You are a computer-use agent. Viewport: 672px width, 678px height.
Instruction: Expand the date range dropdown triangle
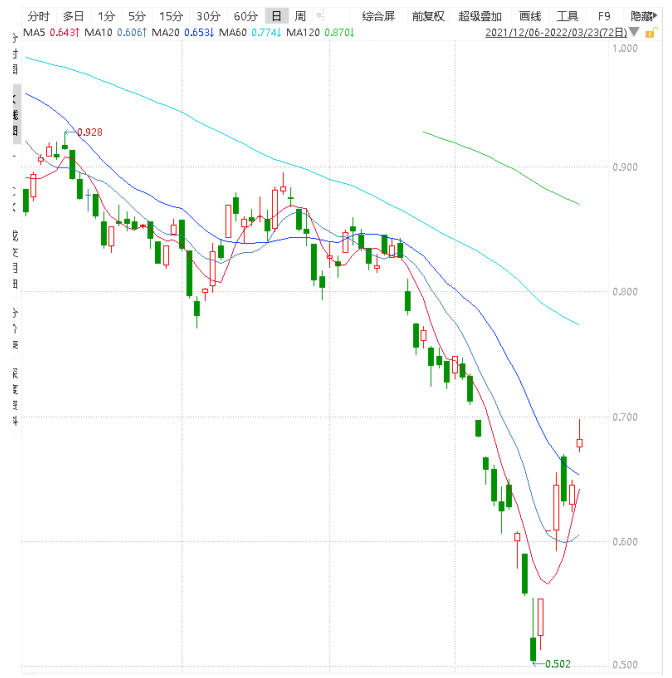[634, 32]
